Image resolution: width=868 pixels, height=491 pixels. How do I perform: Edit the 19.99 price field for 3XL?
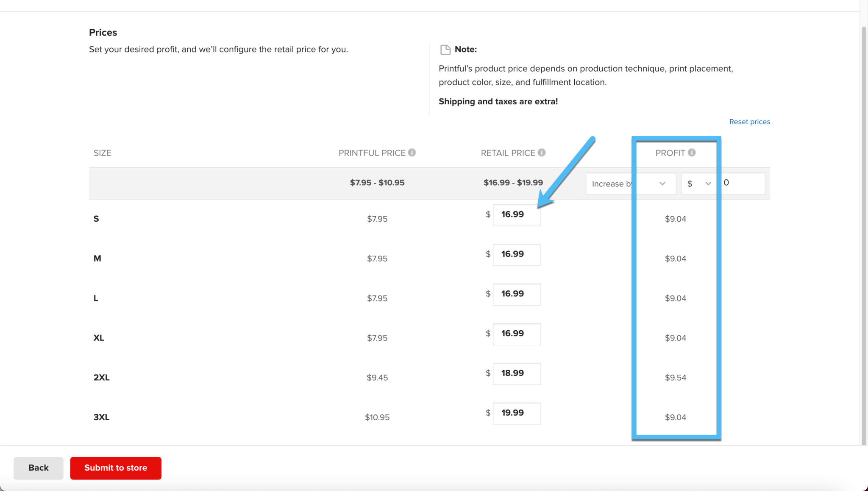coord(516,413)
